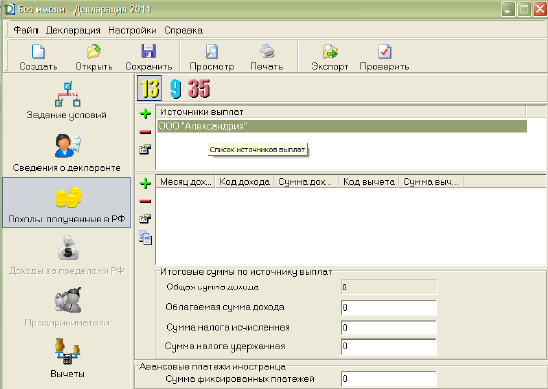Click the Код дохода column header
The height and width of the screenshot is (389, 548).
245,182
